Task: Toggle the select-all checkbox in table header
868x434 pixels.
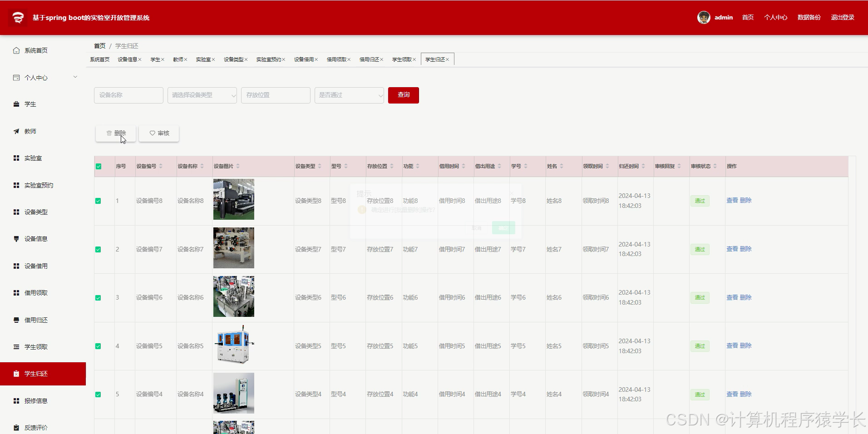Action: [x=99, y=167]
